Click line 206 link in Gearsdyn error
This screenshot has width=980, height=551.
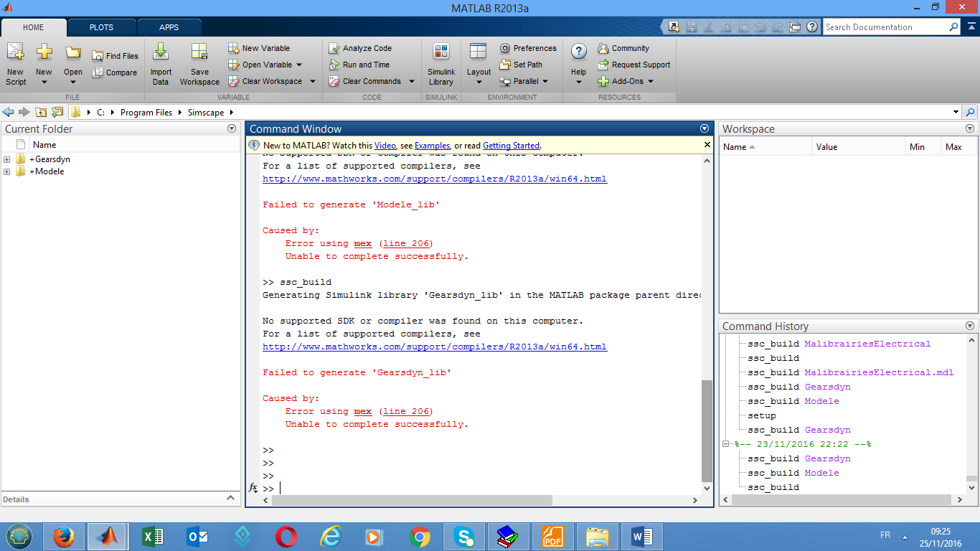[406, 411]
